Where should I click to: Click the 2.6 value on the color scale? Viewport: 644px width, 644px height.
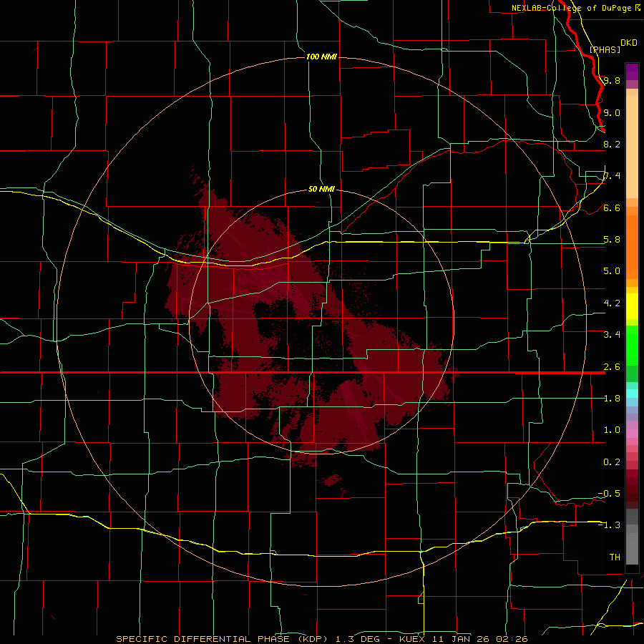(x=612, y=367)
